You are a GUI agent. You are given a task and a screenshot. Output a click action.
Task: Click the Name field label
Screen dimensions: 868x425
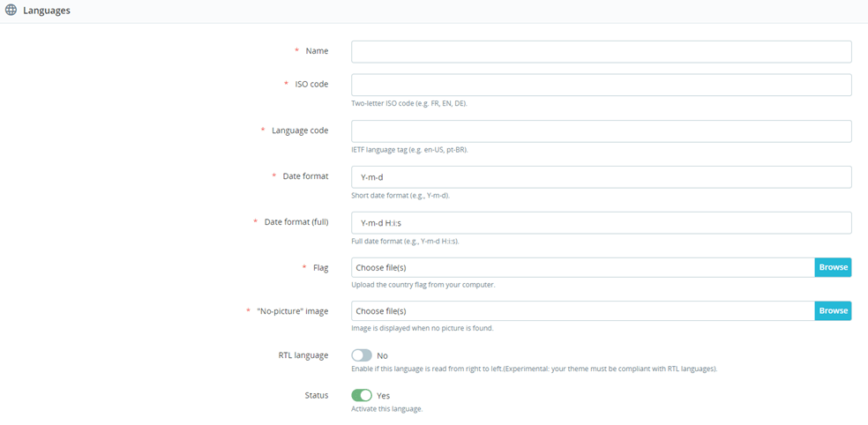point(317,51)
